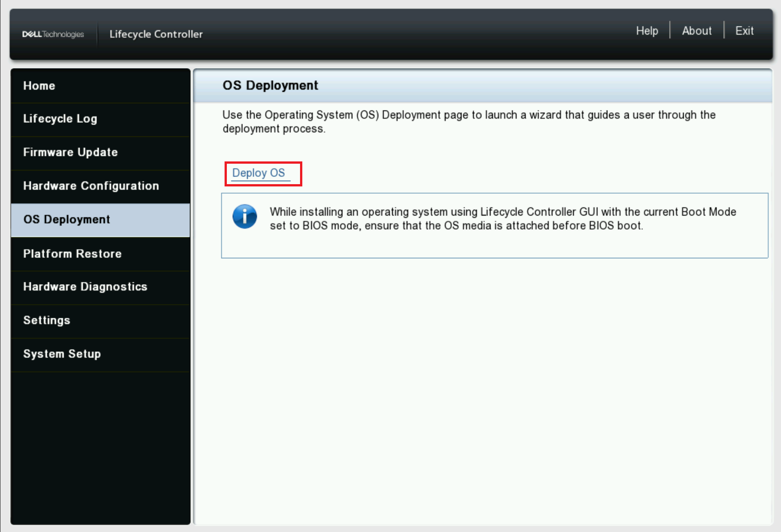
Task: Open Platform Restore from the sidebar
Action: pos(73,253)
